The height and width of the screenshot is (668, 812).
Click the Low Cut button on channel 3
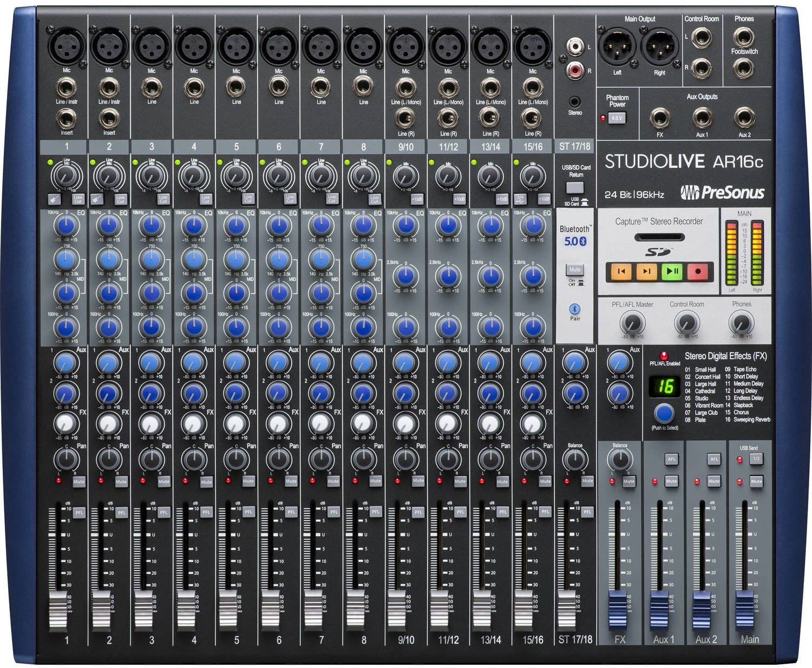pos(163,199)
